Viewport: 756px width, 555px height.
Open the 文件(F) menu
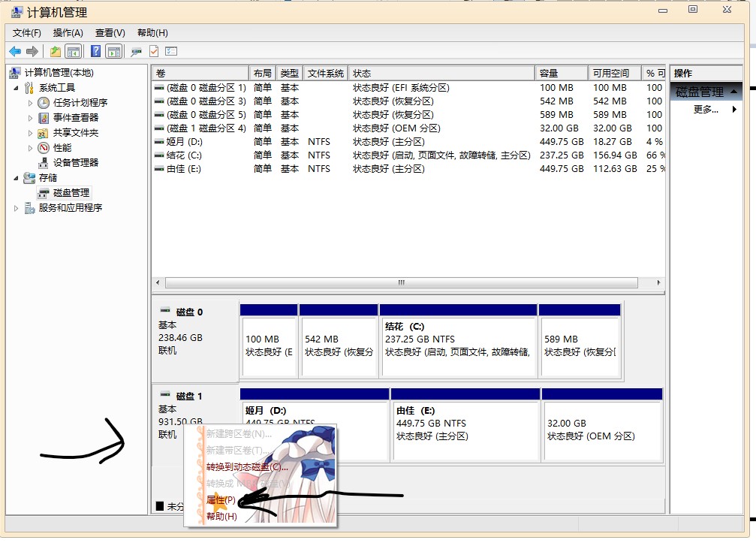click(x=27, y=33)
